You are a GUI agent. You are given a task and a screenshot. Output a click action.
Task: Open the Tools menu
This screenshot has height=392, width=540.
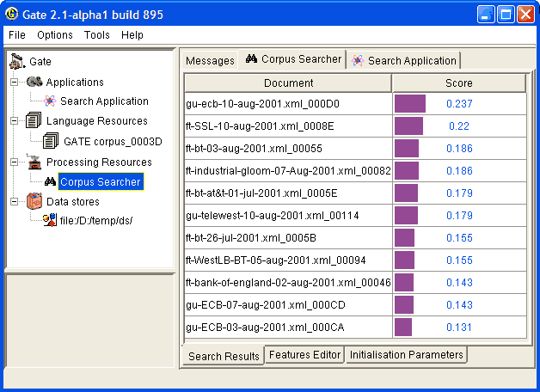tap(97, 35)
